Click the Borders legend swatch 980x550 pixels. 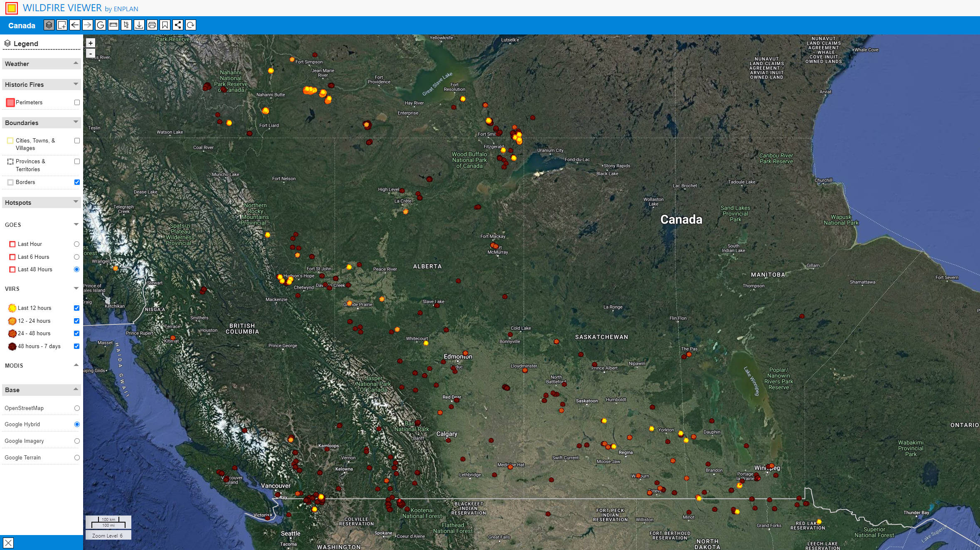pos(10,182)
